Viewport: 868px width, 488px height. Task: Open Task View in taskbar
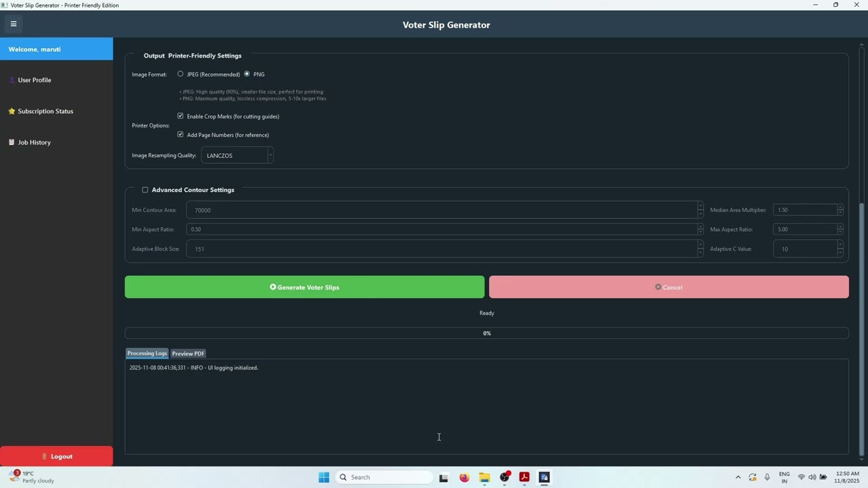(443, 477)
